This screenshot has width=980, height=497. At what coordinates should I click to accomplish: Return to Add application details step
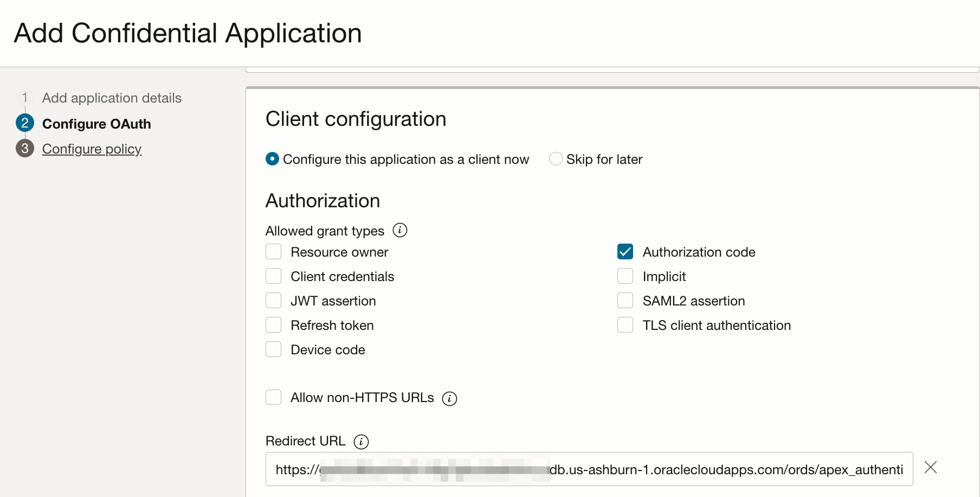coord(112,98)
